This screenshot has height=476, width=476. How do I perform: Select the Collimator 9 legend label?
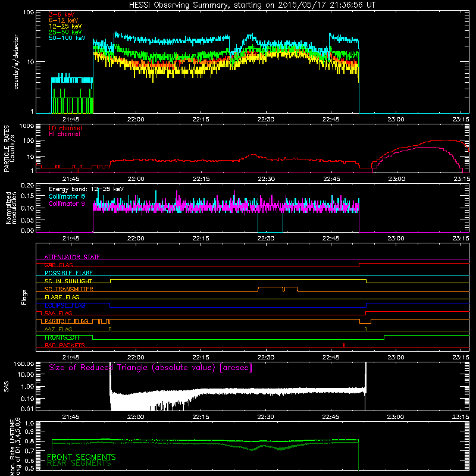coord(67,203)
